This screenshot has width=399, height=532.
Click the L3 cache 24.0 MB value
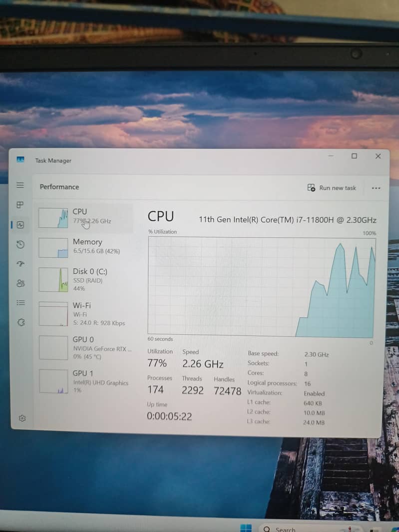pos(314,422)
